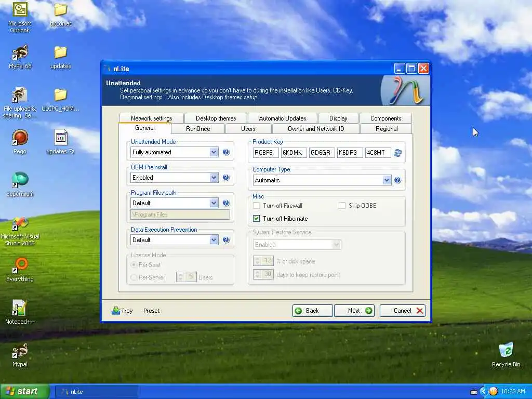Screen dimensions: 532x399
Task: Check the Skip OOBE option
Action: [x=342, y=206]
